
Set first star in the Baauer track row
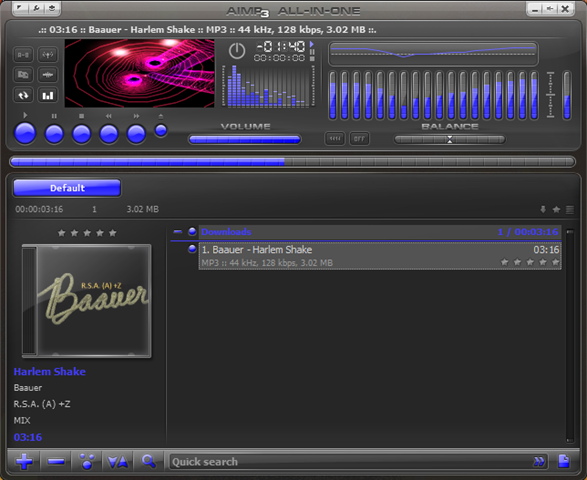[x=505, y=262]
